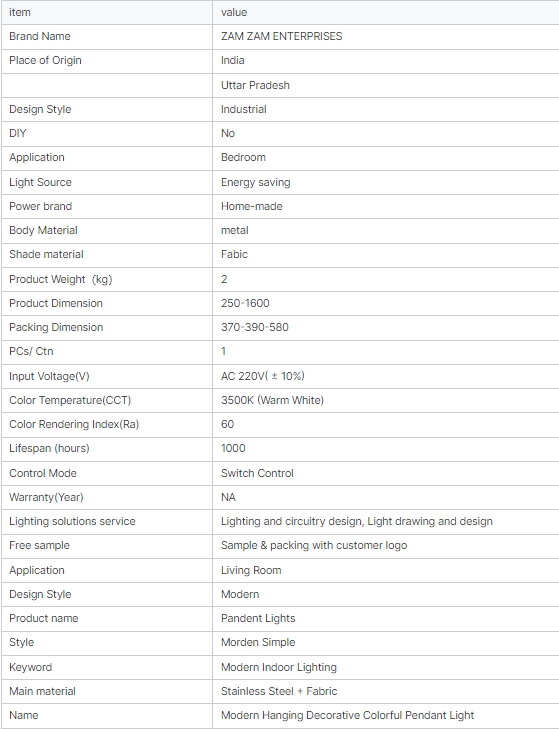Select the AC 220V input voltage value
Viewport: 559px width, 730px height.
[263, 376]
